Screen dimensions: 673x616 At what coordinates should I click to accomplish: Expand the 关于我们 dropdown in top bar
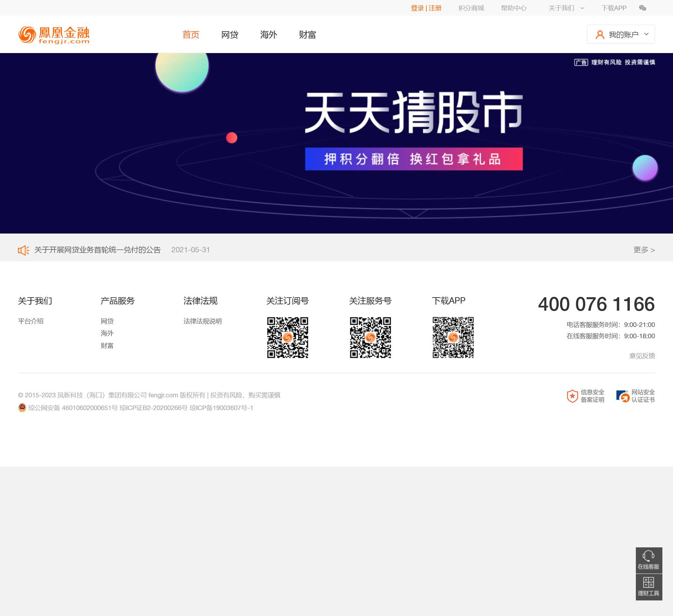point(566,8)
